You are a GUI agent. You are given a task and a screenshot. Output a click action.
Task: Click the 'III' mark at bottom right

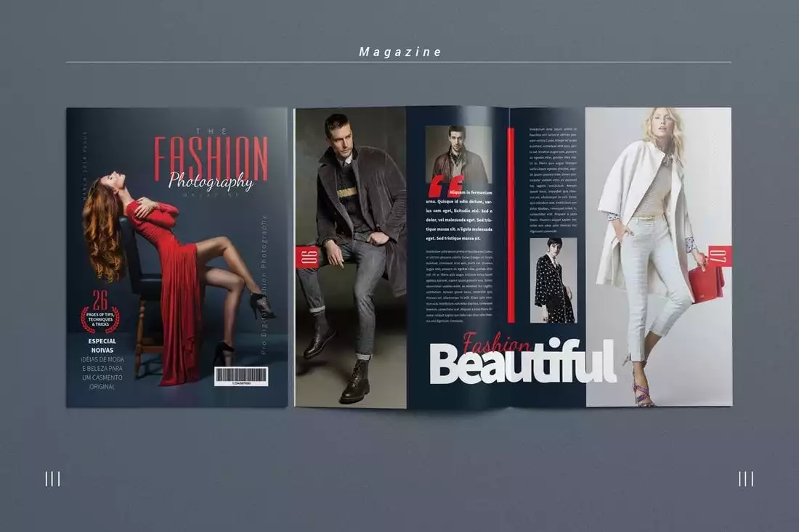coord(745,478)
